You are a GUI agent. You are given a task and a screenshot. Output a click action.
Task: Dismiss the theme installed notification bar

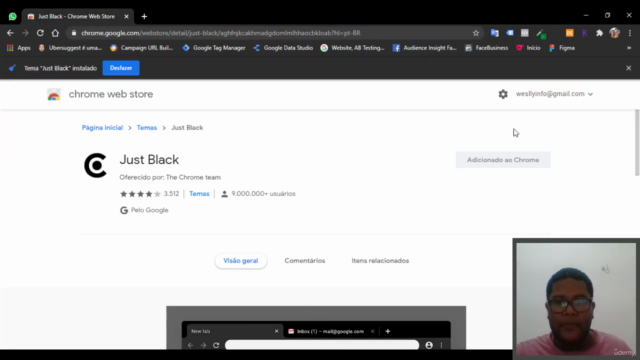(x=629, y=68)
